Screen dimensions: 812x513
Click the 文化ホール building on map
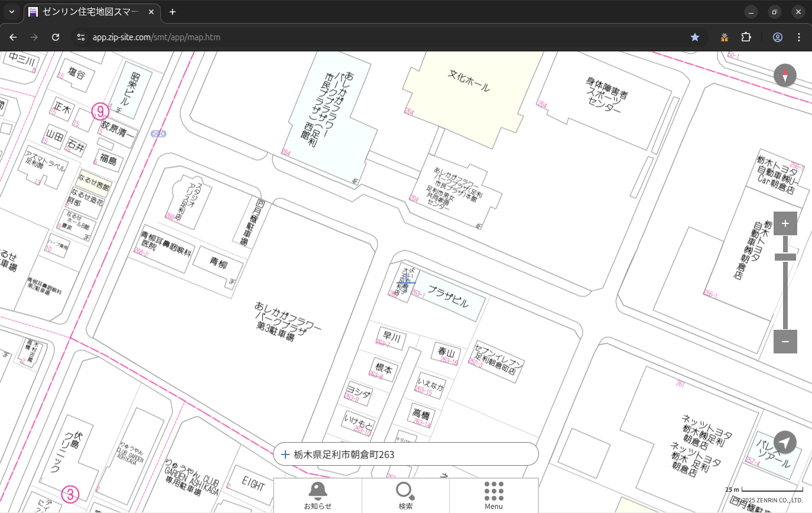point(469,82)
